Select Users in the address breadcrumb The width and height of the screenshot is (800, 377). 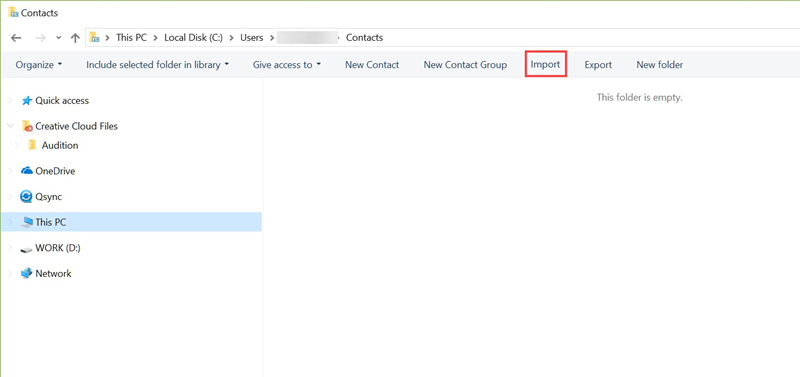click(252, 37)
